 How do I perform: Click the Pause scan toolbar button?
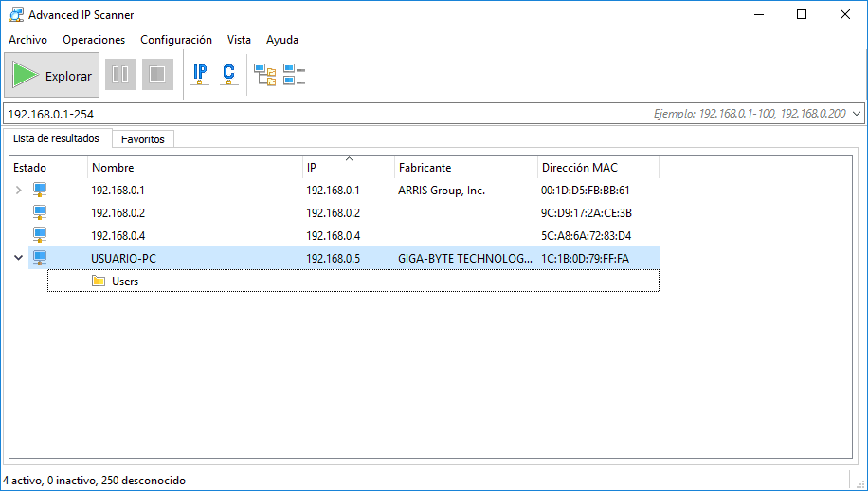click(x=120, y=74)
